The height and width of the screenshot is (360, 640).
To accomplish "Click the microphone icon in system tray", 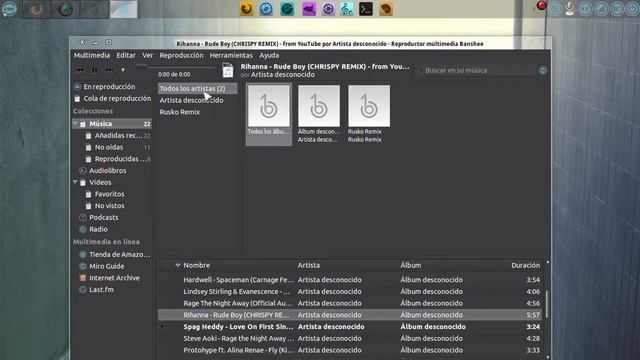I will click(x=570, y=9).
